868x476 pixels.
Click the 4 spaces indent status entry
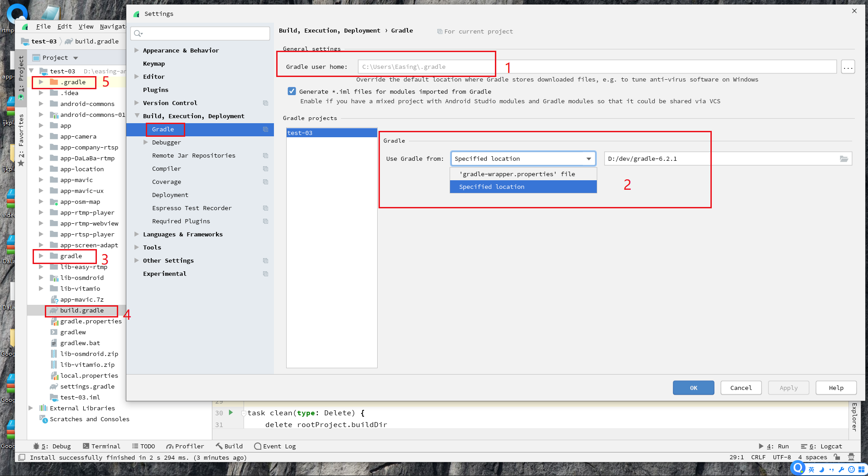[812, 457]
